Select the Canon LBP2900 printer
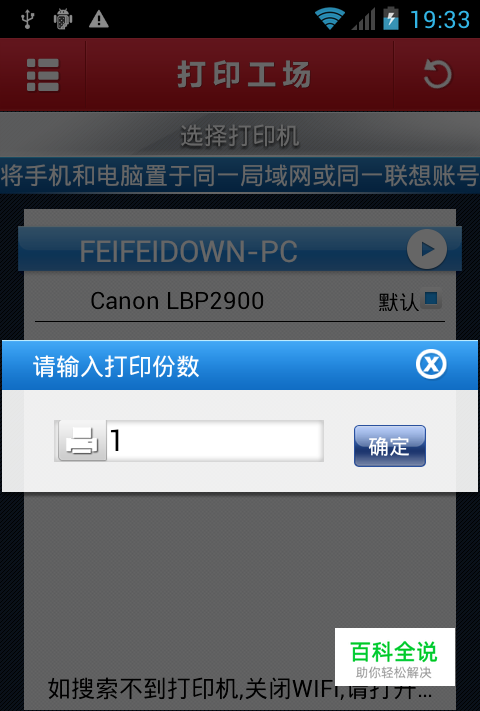This screenshot has width=480, height=711. [177, 301]
